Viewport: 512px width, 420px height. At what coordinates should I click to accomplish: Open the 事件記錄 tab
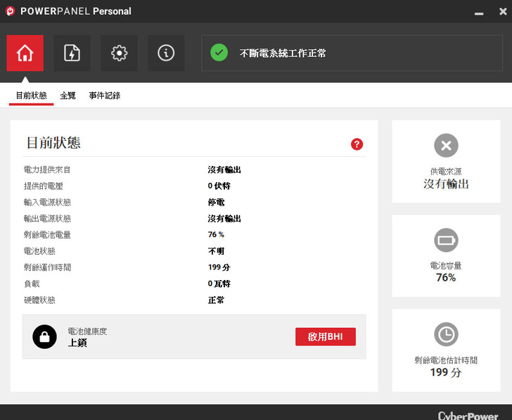(x=104, y=96)
